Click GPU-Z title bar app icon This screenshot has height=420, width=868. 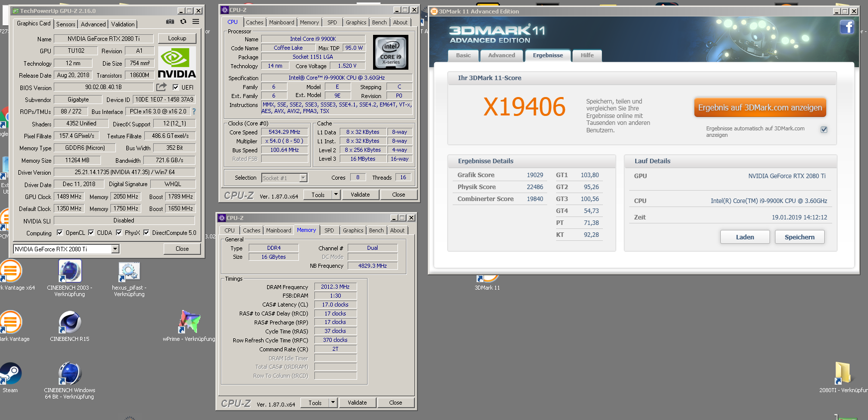coord(15,10)
